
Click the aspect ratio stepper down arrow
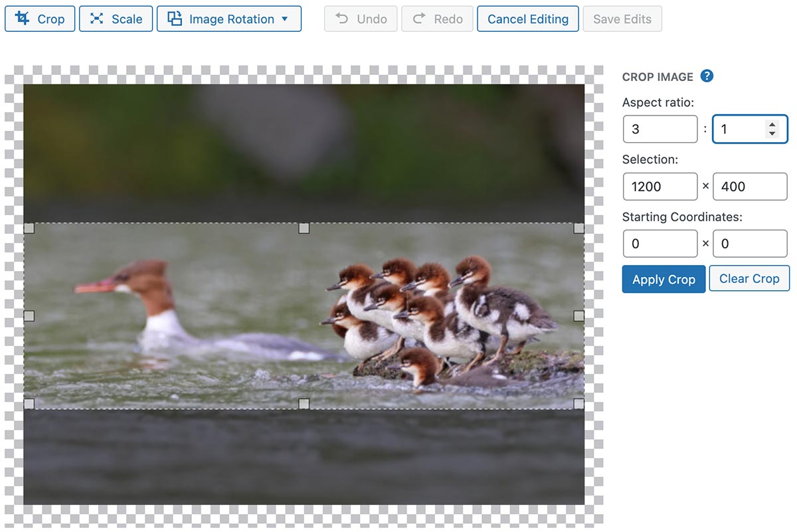coord(771,133)
